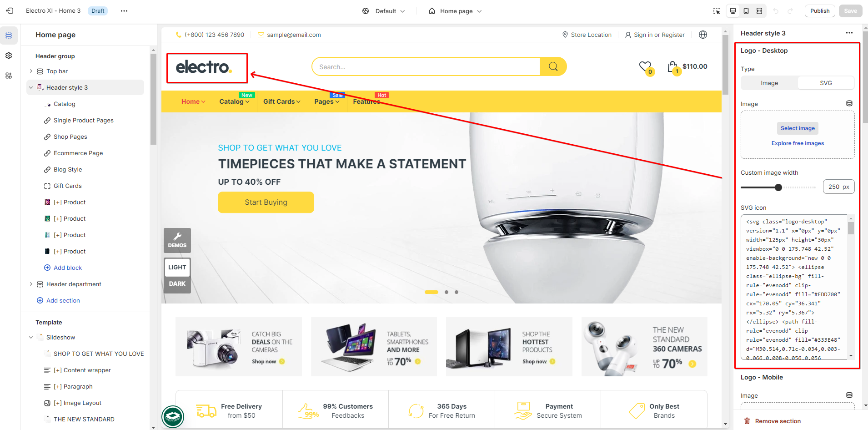Switch preview to DARK mode
Screen dimensions: 868x430
tap(177, 283)
